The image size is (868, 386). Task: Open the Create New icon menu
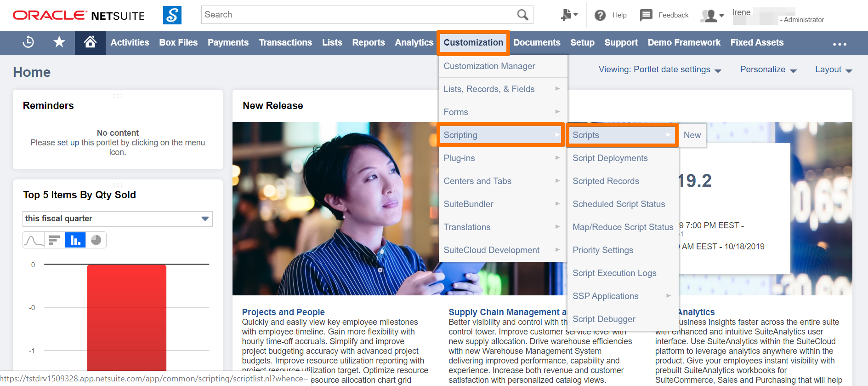pyautogui.click(x=569, y=15)
